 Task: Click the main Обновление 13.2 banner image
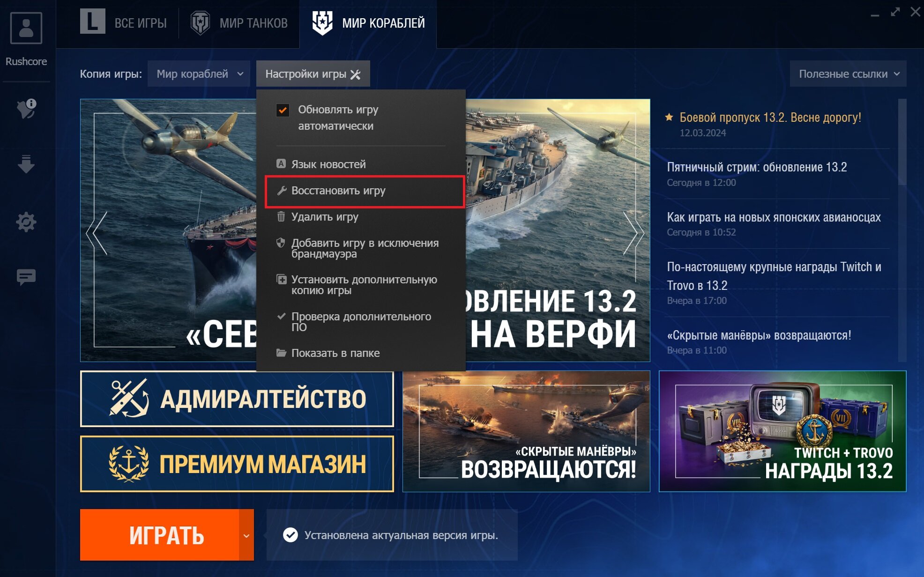pos(558,229)
